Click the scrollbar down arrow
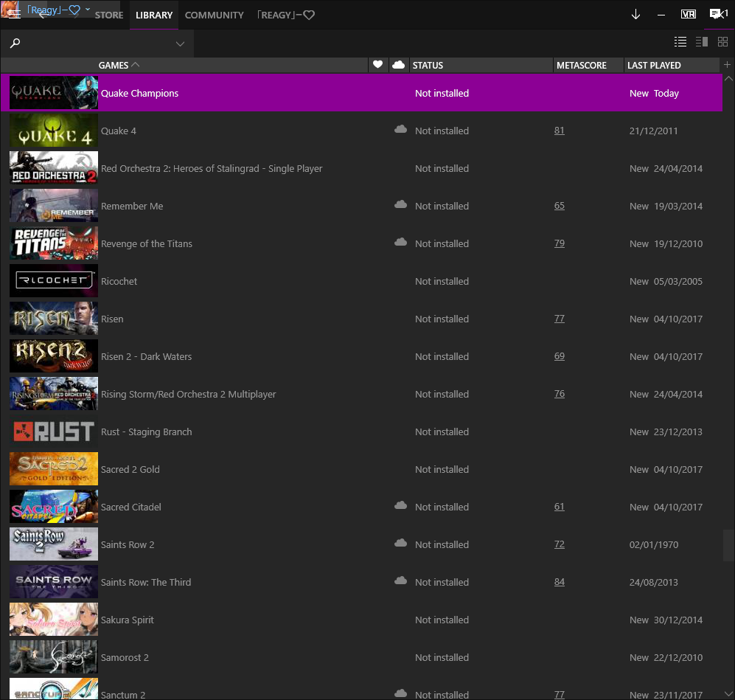Screen dimensions: 735x700 point(728,693)
